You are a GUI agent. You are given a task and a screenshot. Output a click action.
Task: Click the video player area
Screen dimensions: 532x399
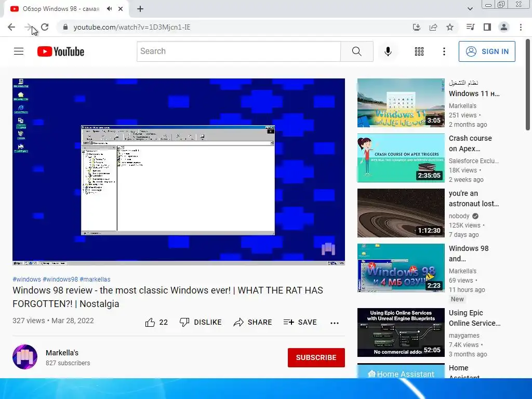179,171
